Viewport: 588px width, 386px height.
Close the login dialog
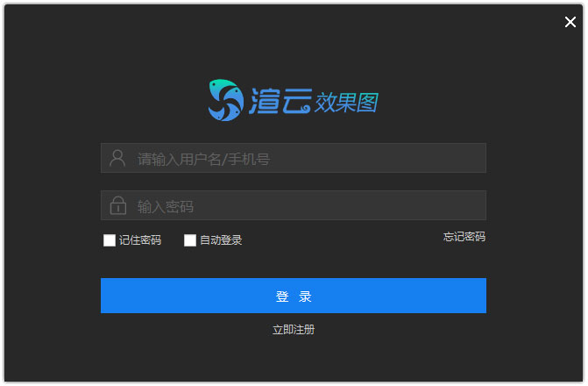click(x=570, y=22)
